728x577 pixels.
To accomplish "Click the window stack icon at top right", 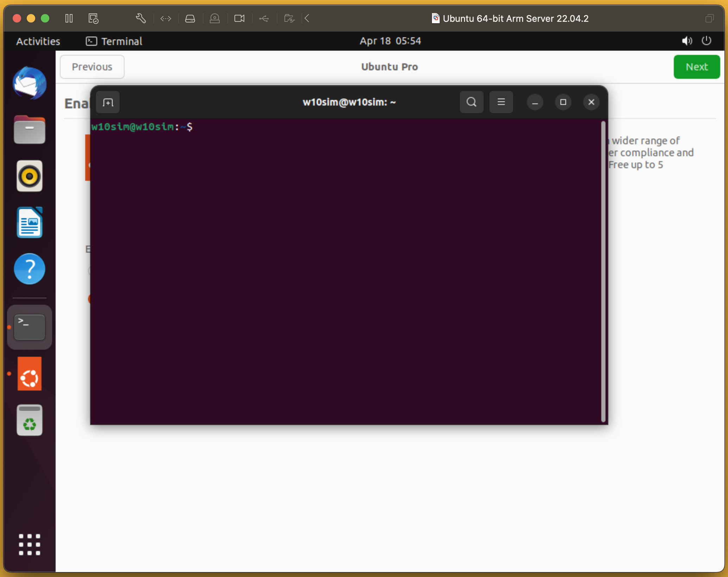I will pos(710,18).
